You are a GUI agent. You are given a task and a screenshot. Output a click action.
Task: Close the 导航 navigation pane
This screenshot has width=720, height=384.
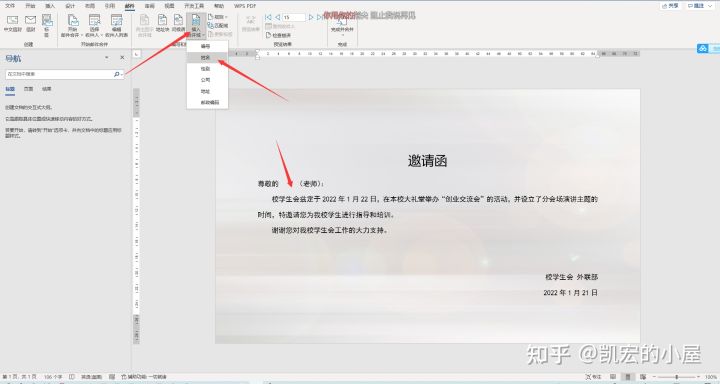(x=122, y=57)
